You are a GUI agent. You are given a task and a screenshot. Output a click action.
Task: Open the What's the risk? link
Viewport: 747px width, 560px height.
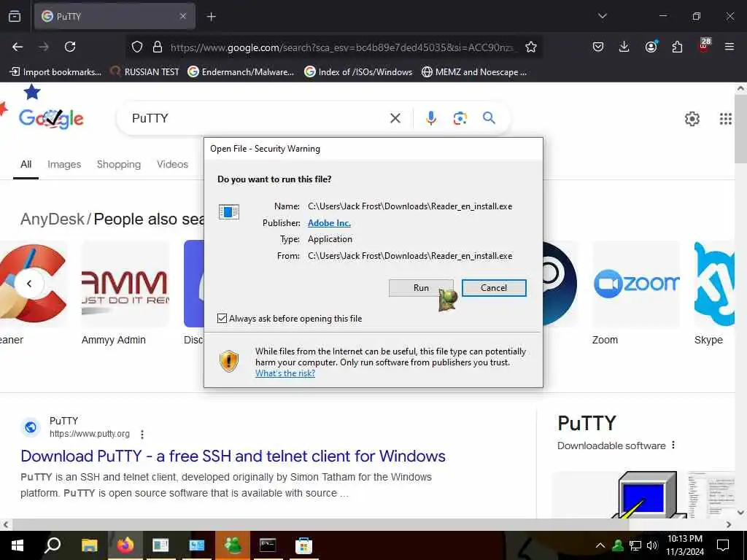285,373
